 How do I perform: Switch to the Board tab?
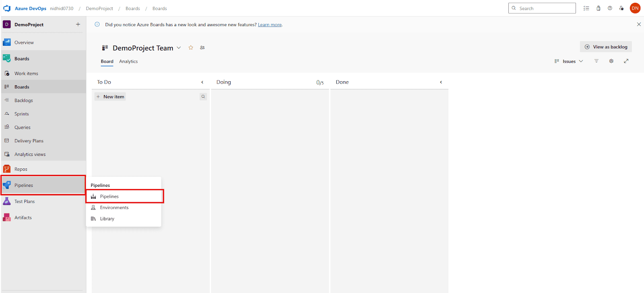pyautogui.click(x=107, y=61)
